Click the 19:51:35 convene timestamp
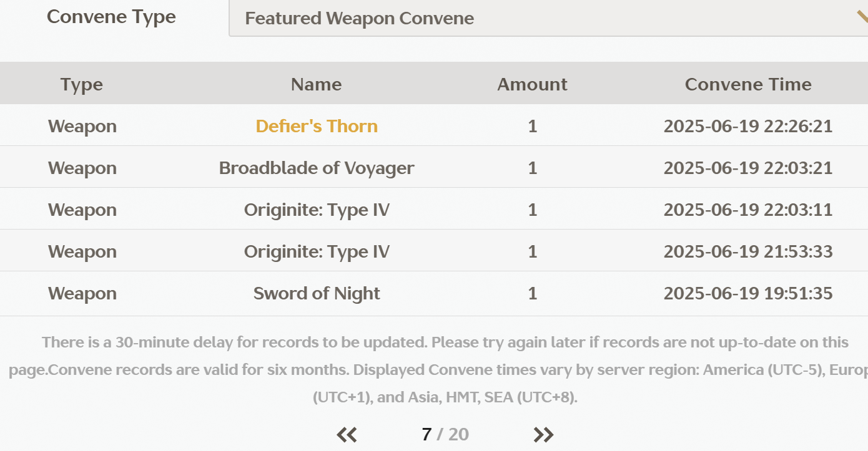The height and width of the screenshot is (451, 868). point(748,293)
